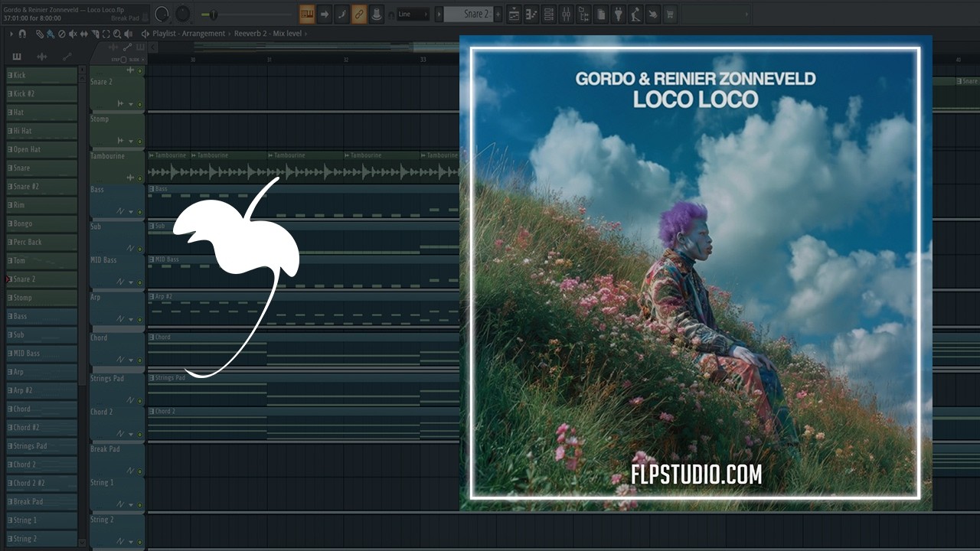Viewport: 980px width, 551px height.
Task: Expand Arp track options arrow
Action: click(131, 320)
